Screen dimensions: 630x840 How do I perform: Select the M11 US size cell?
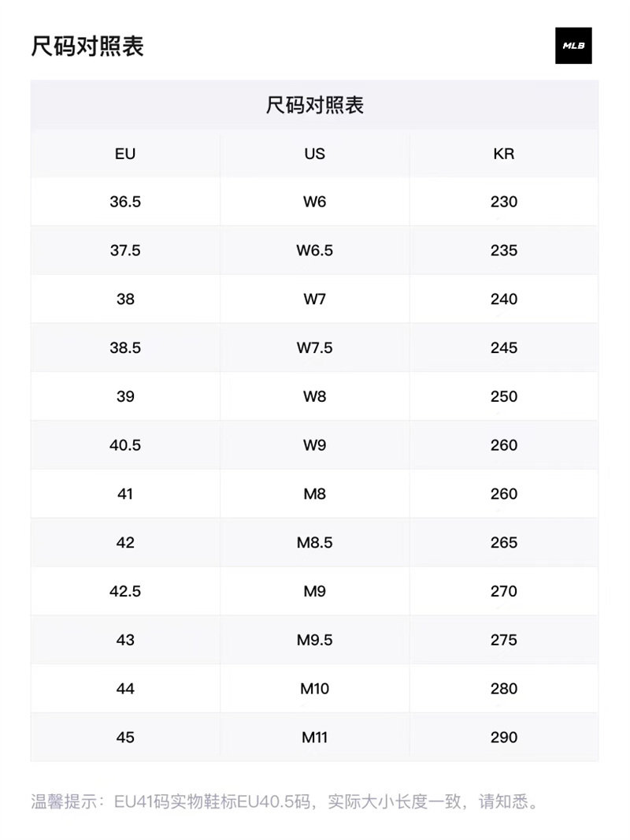coord(314,738)
